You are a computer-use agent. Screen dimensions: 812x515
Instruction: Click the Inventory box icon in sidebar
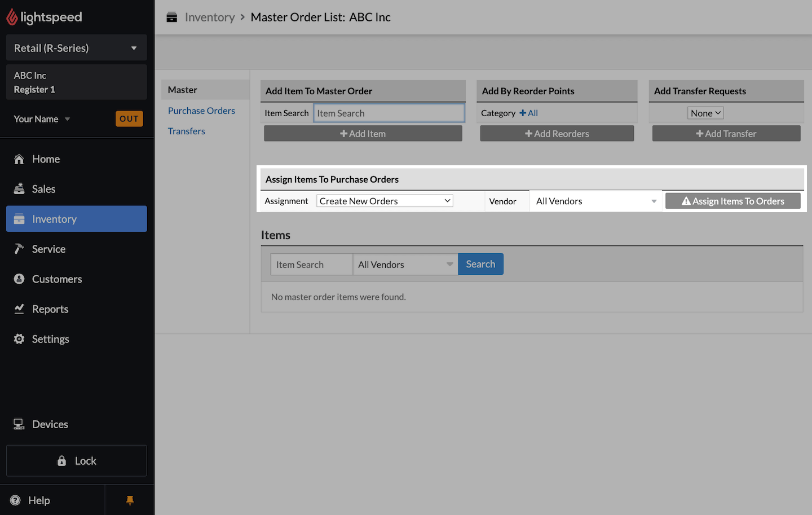(x=19, y=219)
